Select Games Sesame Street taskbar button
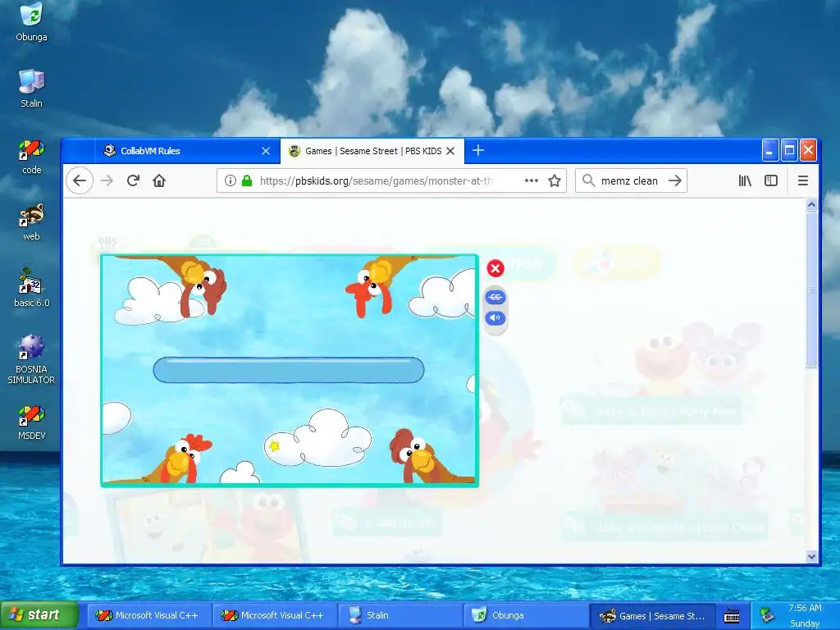Viewport: 840px width, 630px height. tap(651, 615)
